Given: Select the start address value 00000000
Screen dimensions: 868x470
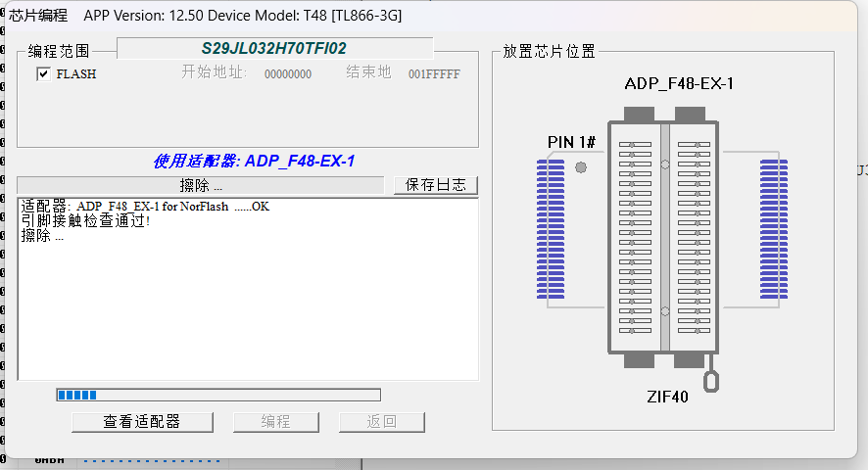Looking at the screenshot, I should click(x=288, y=73).
